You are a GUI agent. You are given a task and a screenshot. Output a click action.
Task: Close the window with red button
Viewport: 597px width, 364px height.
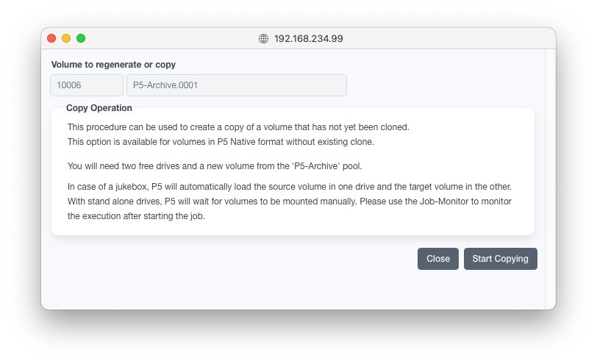pyautogui.click(x=51, y=38)
